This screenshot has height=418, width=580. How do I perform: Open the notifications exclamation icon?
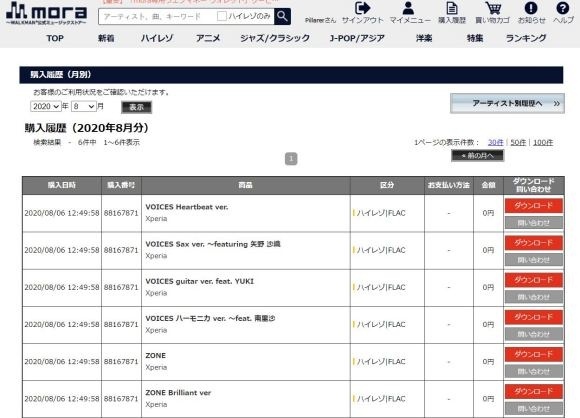pyautogui.click(x=531, y=8)
